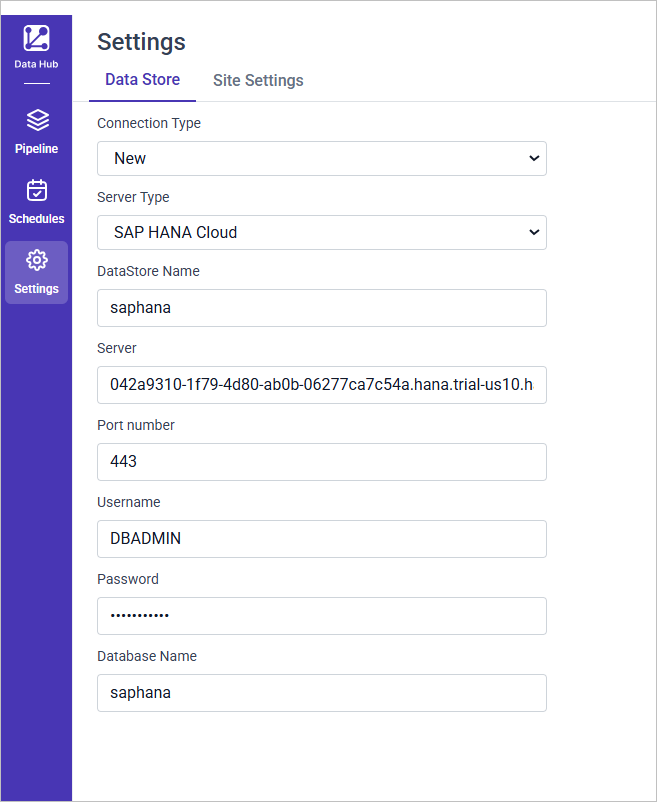Focus the DataStore Name input field
This screenshot has height=802, width=657.
pyautogui.click(x=321, y=308)
